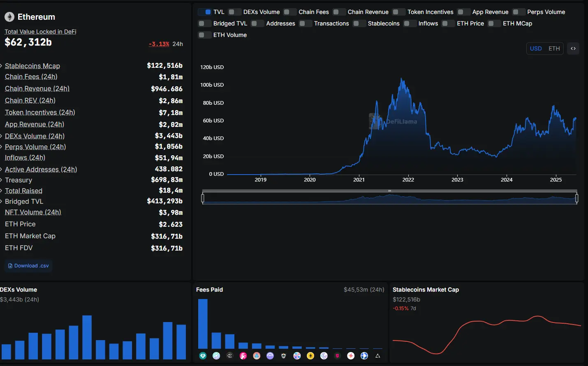The image size is (588, 366).
Task: Switch chart denomination to USD
Action: [x=536, y=48]
